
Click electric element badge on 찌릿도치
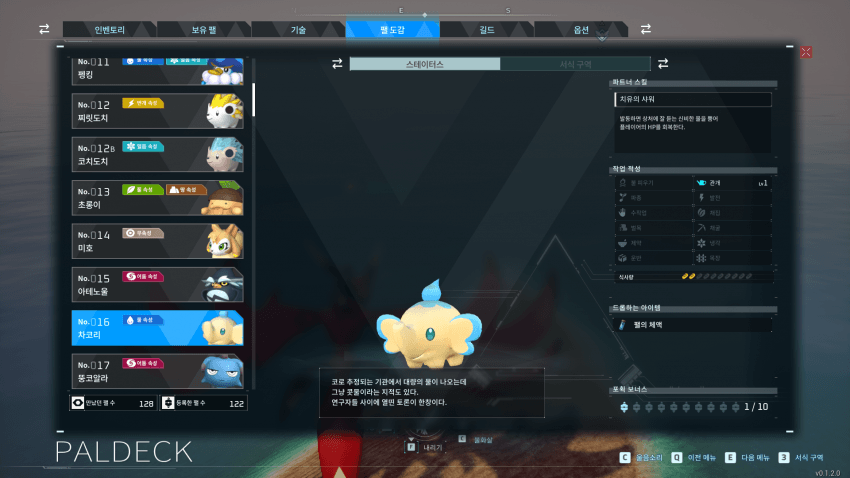pos(143,103)
